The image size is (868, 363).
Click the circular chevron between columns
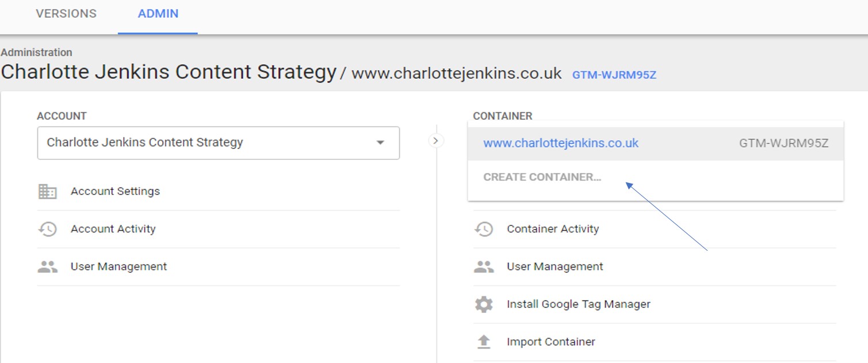point(436,140)
